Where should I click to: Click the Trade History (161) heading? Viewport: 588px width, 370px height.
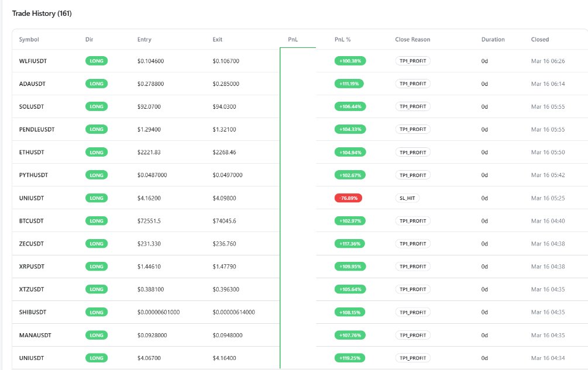pyautogui.click(x=42, y=13)
